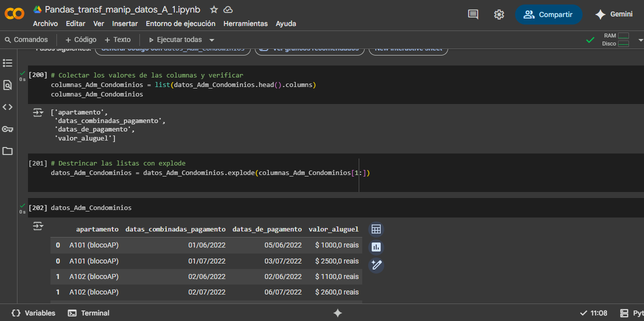The image size is (644, 321).
Task: Open the find and replace sidebar icon
Action: click(x=7, y=85)
